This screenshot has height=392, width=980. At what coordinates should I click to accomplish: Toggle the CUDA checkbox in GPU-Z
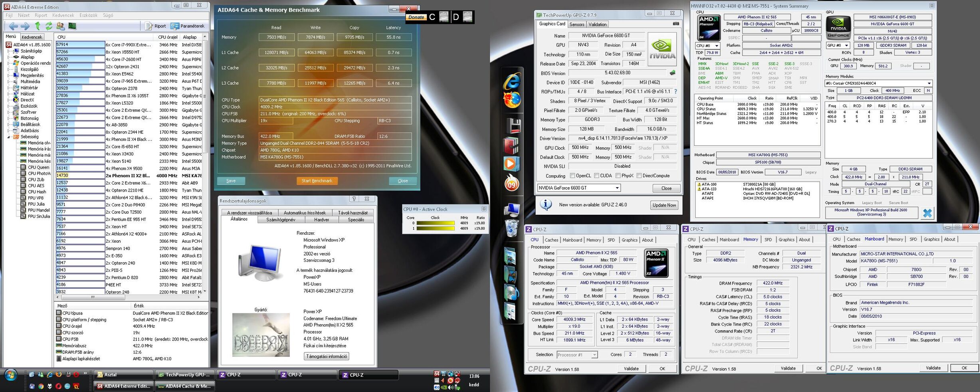pos(596,176)
